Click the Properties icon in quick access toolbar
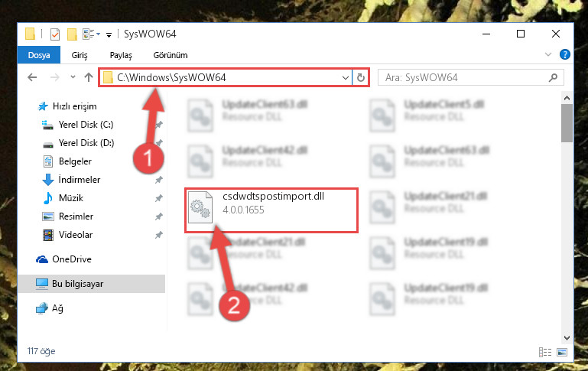Viewport: 588px width, 371px height. tap(55, 34)
